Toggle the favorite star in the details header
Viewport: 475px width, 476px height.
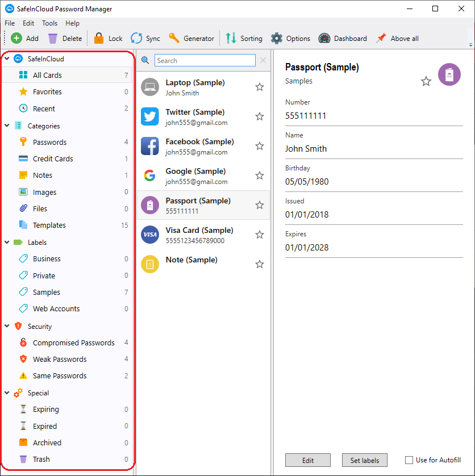[x=426, y=81]
